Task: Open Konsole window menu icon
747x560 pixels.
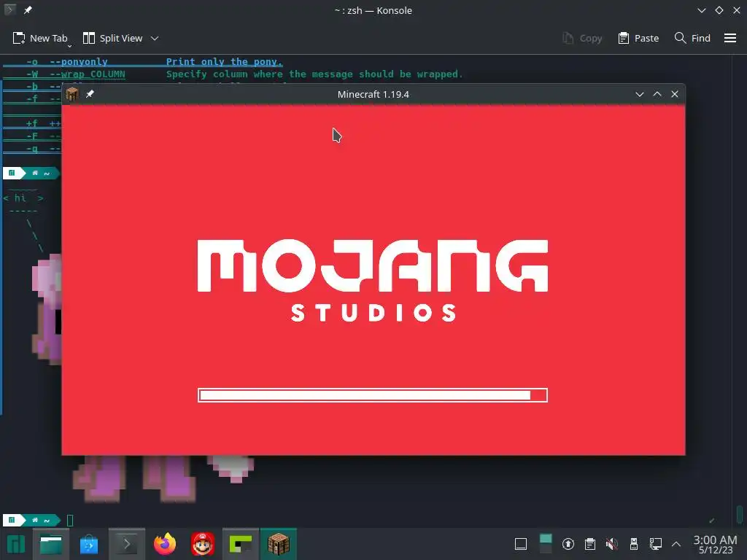Action: point(9,10)
